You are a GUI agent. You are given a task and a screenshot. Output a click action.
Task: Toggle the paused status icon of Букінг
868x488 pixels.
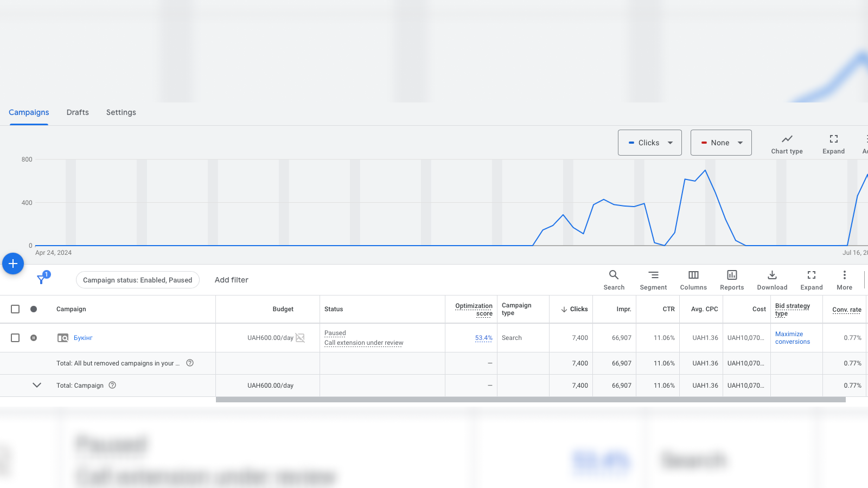[x=34, y=338]
